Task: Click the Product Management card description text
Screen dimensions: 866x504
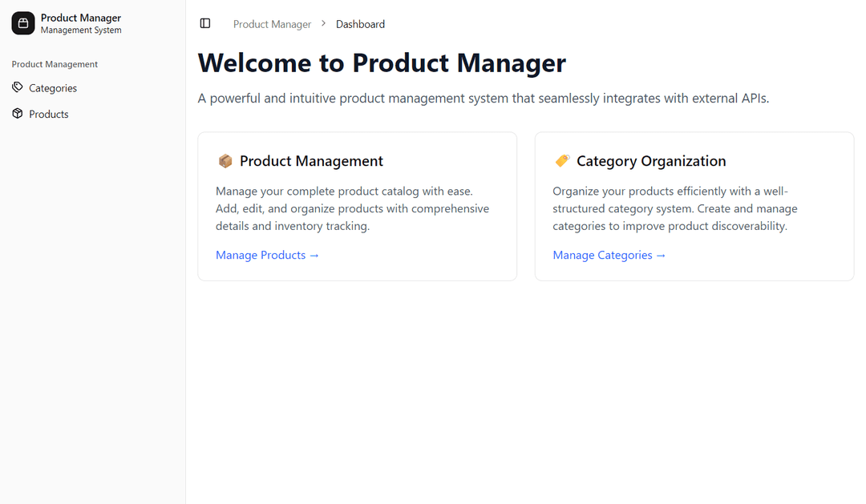Action: point(352,208)
